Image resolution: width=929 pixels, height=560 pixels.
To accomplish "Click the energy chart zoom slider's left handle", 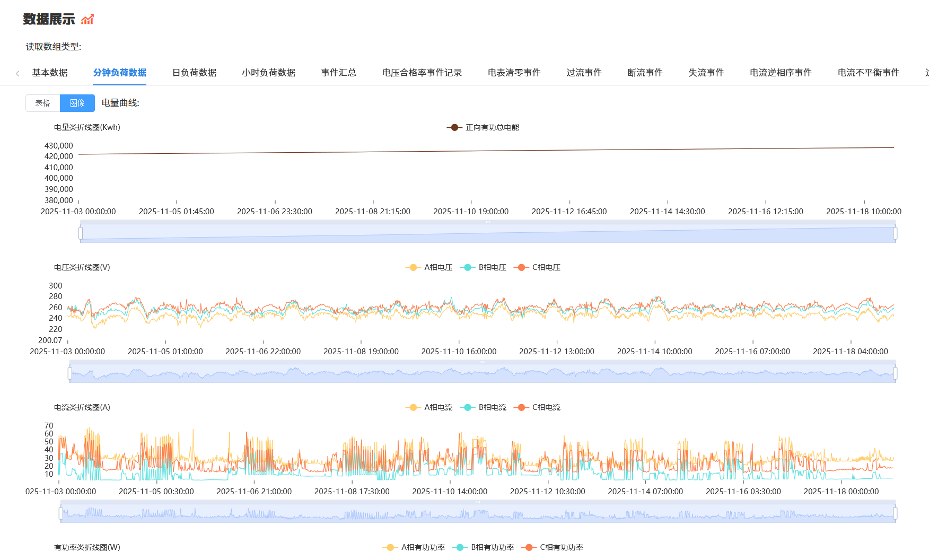I will point(81,233).
